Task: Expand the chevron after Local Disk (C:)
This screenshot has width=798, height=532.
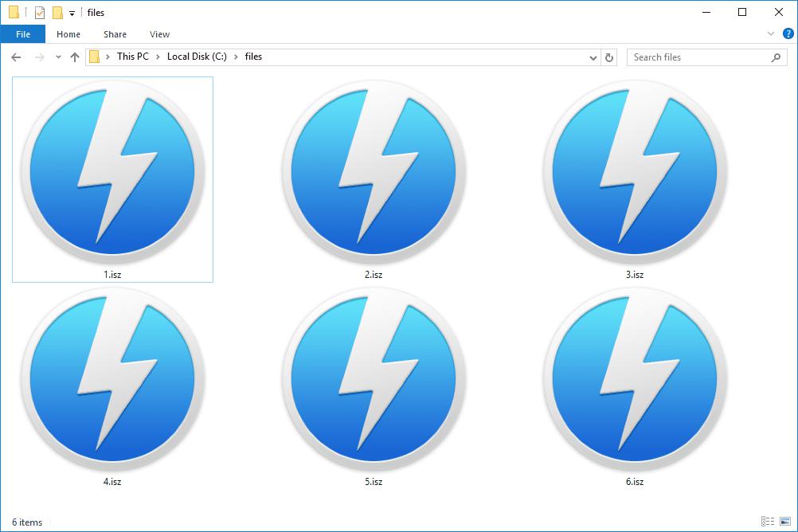Action: pyautogui.click(x=236, y=57)
